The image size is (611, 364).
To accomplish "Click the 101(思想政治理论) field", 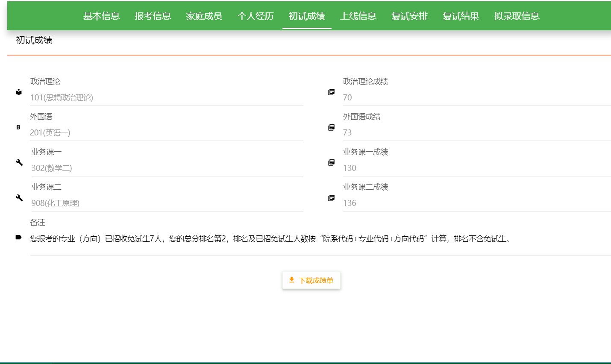I will pos(167,97).
